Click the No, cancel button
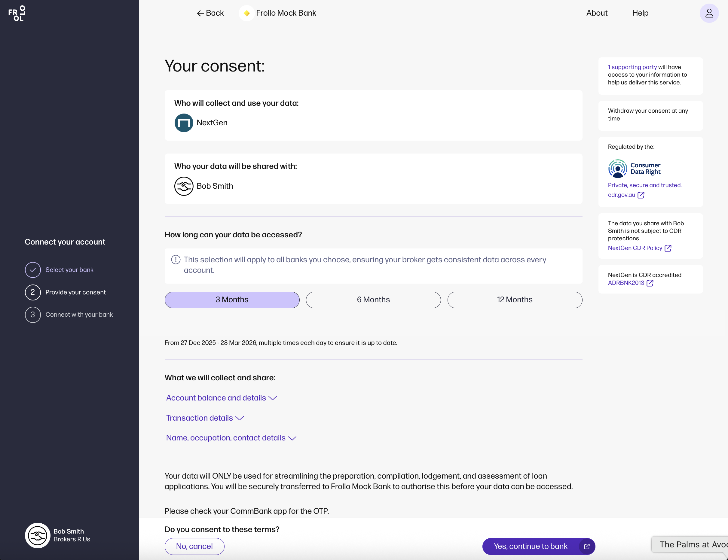This screenshot has width=728, height=560. point(194,546)
